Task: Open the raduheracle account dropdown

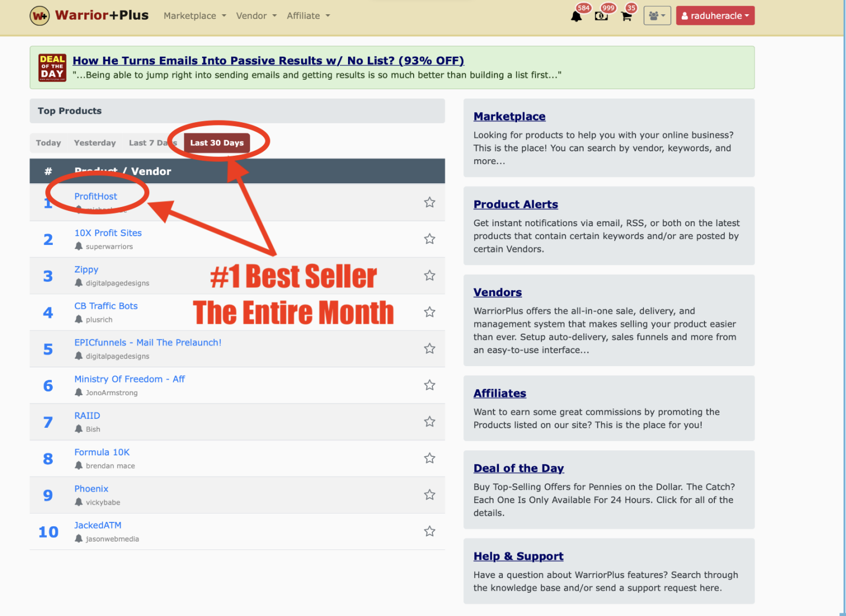Action: [x=715, y=16]
